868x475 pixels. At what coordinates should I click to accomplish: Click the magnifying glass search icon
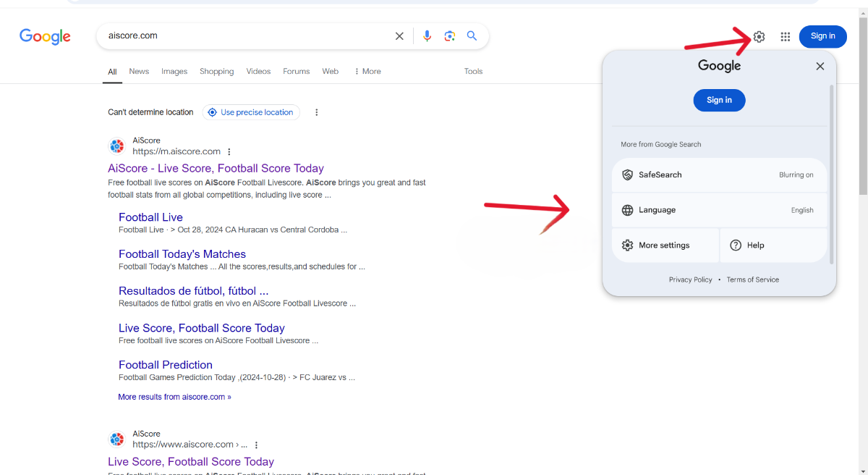[472, 36]
